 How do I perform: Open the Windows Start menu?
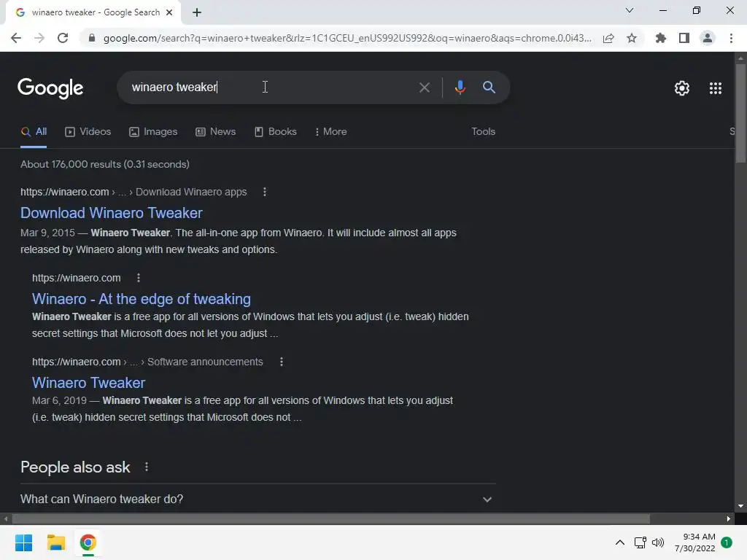point(23,542)
